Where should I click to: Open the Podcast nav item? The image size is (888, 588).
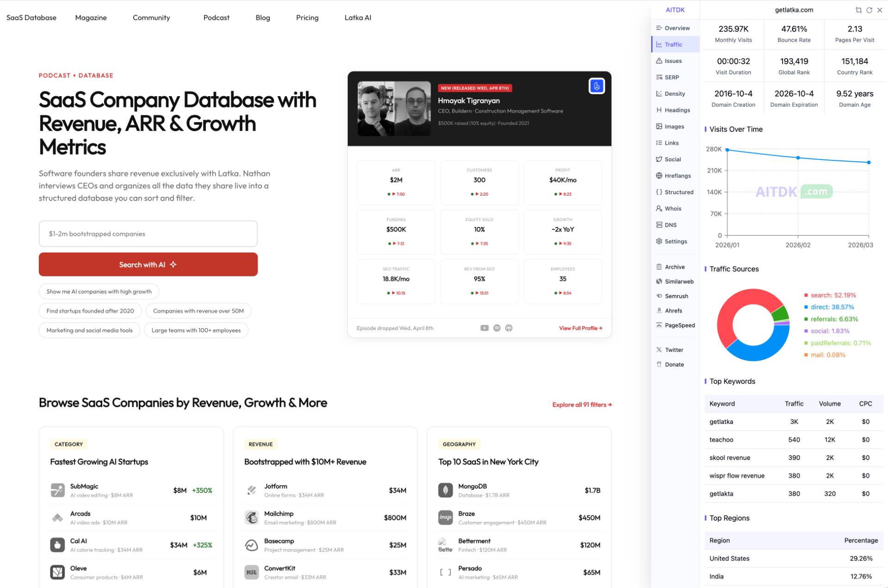coord(216,18)
